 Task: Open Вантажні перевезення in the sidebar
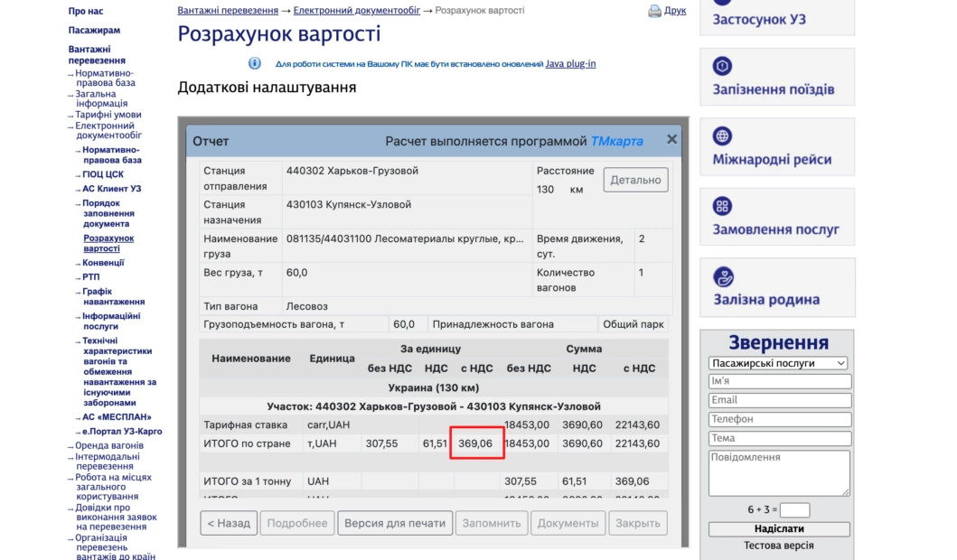click(x=97, y=54)
